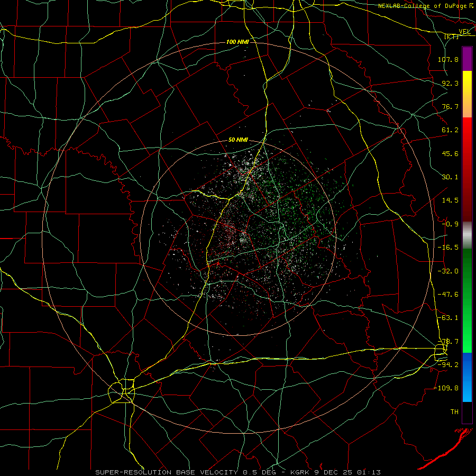Click the -109.8 velocity scale value
476x476 pixels.
pyautogui.click(x=446, y=388)
